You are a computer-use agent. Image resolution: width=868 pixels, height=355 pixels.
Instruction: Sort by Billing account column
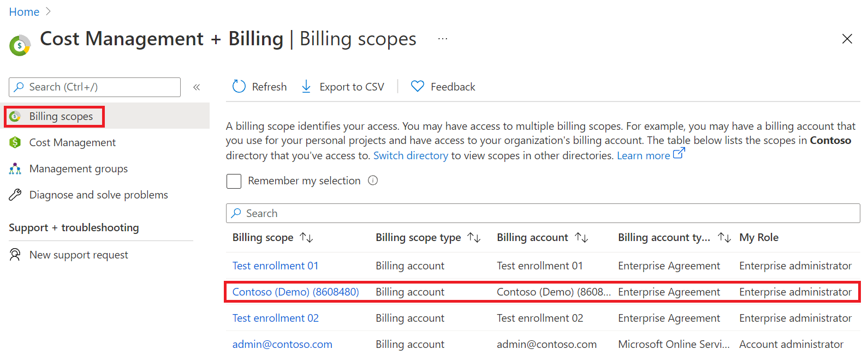[x=582, y=238]
